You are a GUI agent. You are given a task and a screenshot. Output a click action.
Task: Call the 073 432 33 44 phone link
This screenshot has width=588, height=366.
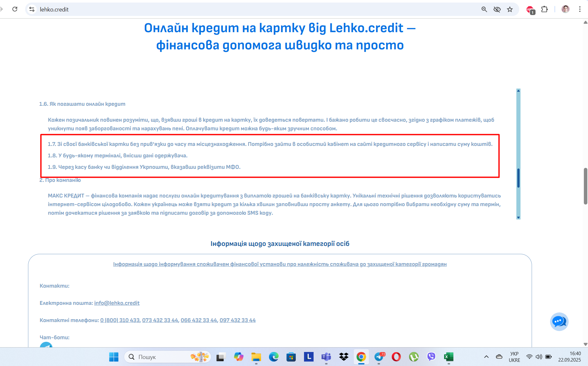click(160, 320)
